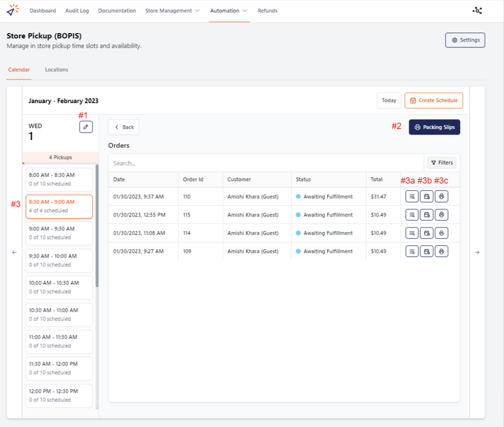View order details for order 110
Viewport: 504px width, 427px height.
(412, 197)
